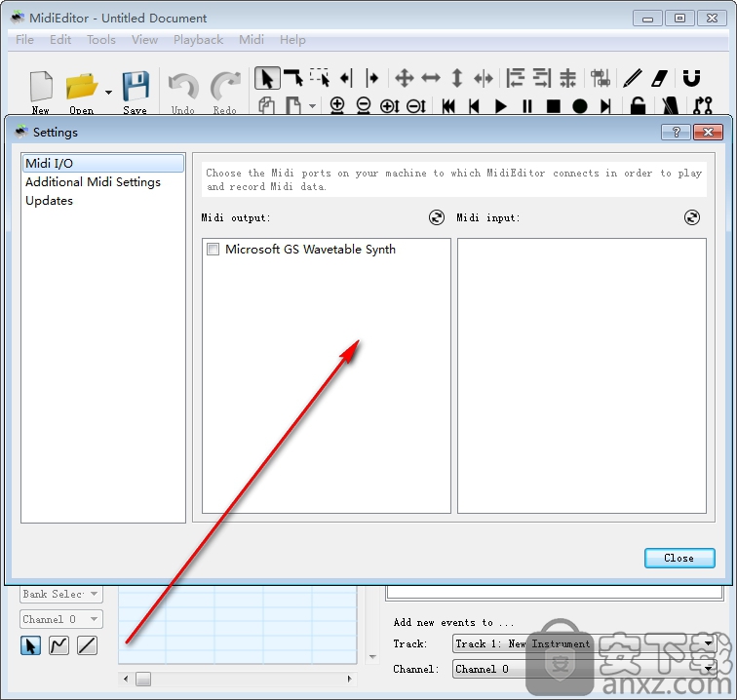Jump back to the beginning of playback
The width and height of the screenshot is (737, 700).
point(448,106)
